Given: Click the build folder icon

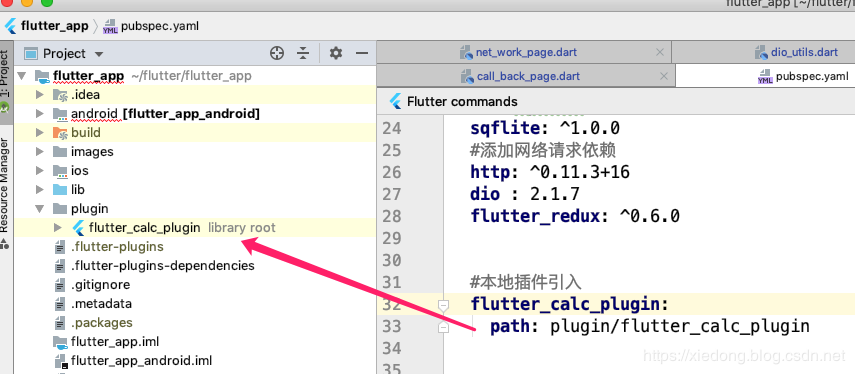Looking at the screenshot, I should coord(60,132).
